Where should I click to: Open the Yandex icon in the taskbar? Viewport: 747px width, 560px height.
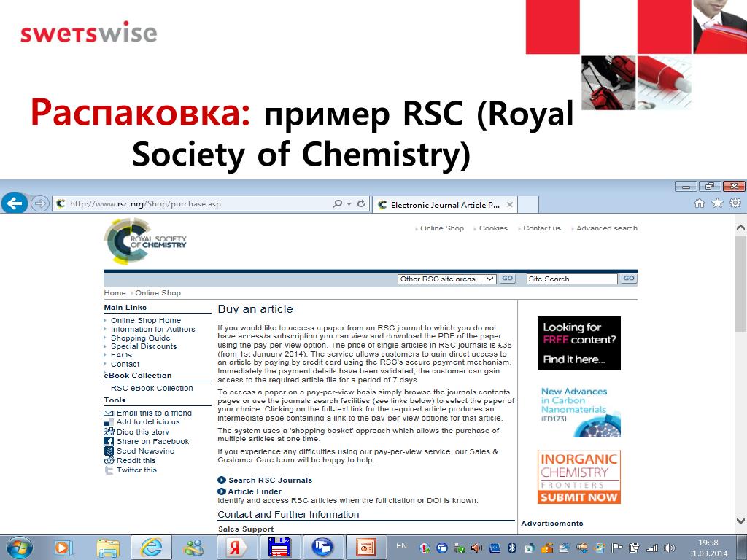pyautogui.click(x=236, y=547)
